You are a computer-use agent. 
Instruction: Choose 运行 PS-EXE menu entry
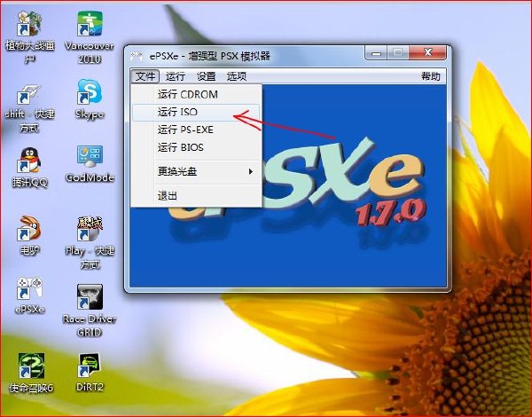[x=196, y=130]
